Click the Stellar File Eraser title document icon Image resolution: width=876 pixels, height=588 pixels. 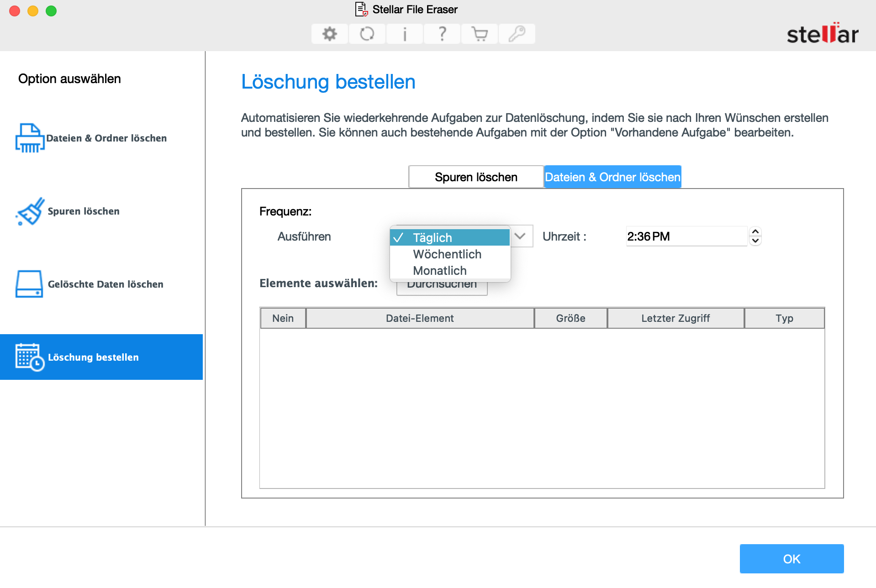pos(361,9)
